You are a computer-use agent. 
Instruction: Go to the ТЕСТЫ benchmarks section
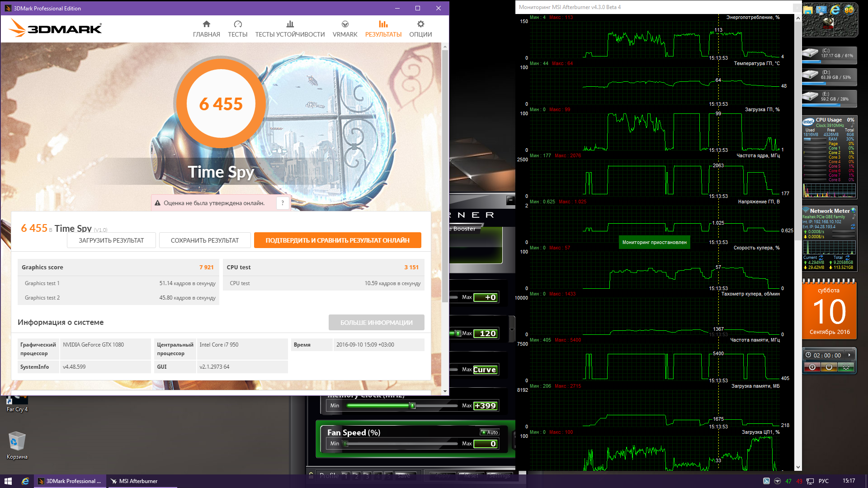[237, 29]
